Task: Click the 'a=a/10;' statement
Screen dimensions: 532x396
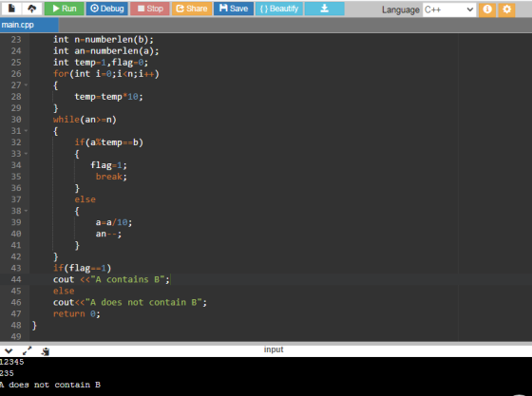Action: tap(114, 222)
